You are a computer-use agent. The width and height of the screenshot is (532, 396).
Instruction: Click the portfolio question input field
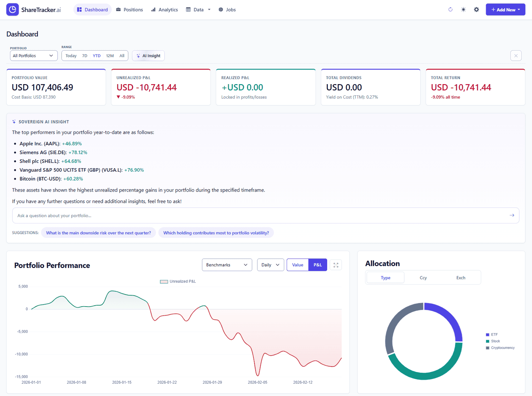click(x=233, y=215)
